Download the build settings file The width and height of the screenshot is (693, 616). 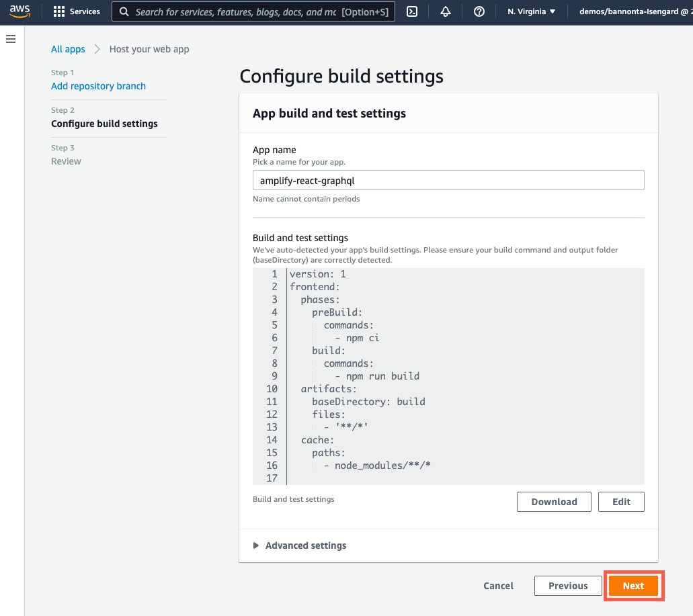(x=554, y=502)
